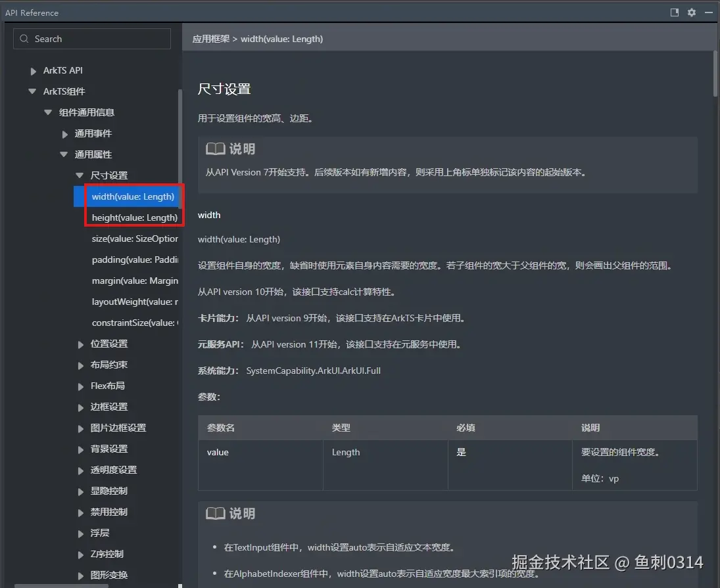Screen dimensions: 720x588
Task: Expand the 图形变换 arrow
Action: (80, 576)
